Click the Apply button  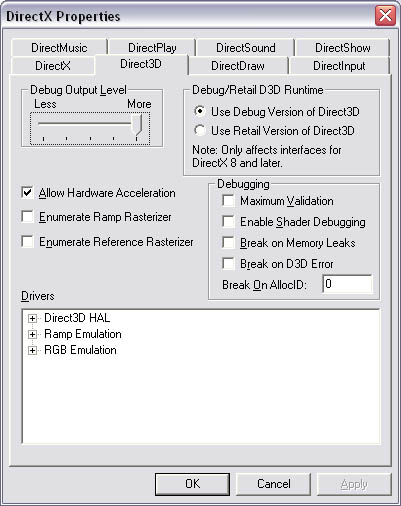point(354,484)
